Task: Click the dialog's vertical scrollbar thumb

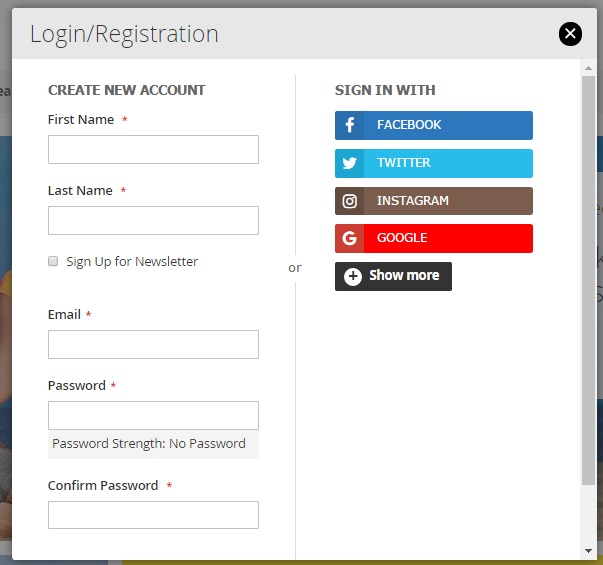Action: (x=589, y=280)
